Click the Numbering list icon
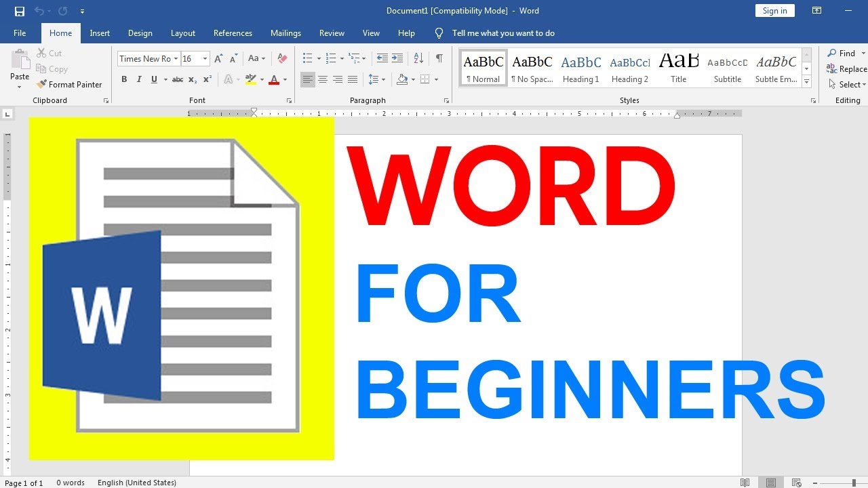This screenshot has width=868, height=488. point(331,59)
